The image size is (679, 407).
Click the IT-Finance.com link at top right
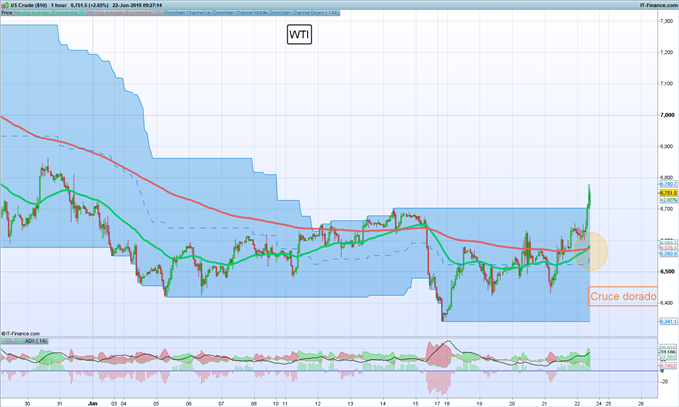pos(659,5)
